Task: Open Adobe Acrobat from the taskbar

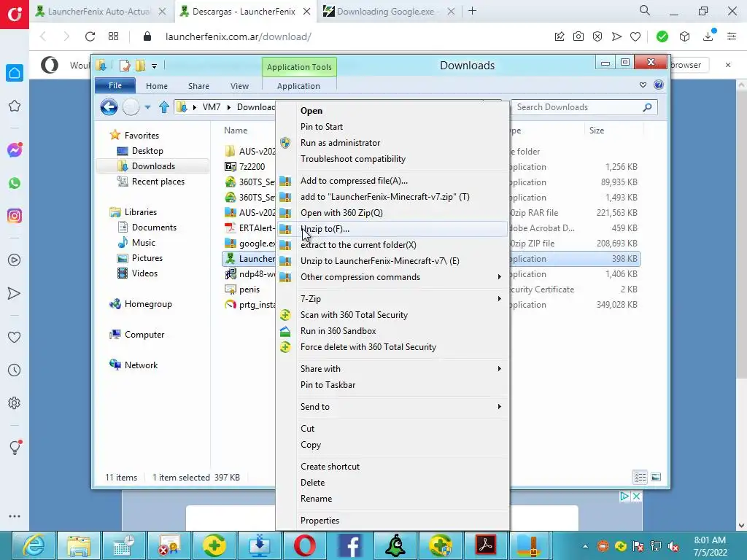Action: pos(486,545)
